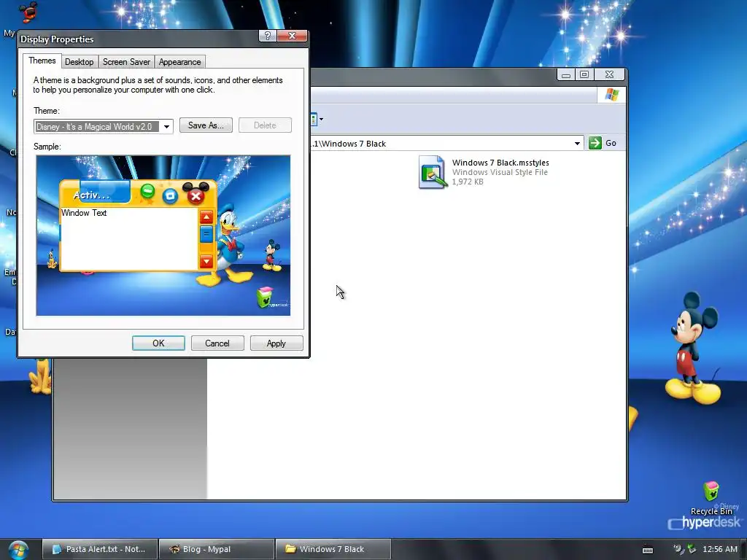Click the Windows flag logo in Explorer
Screen dimensions: 747x560
tap(612, 95)
